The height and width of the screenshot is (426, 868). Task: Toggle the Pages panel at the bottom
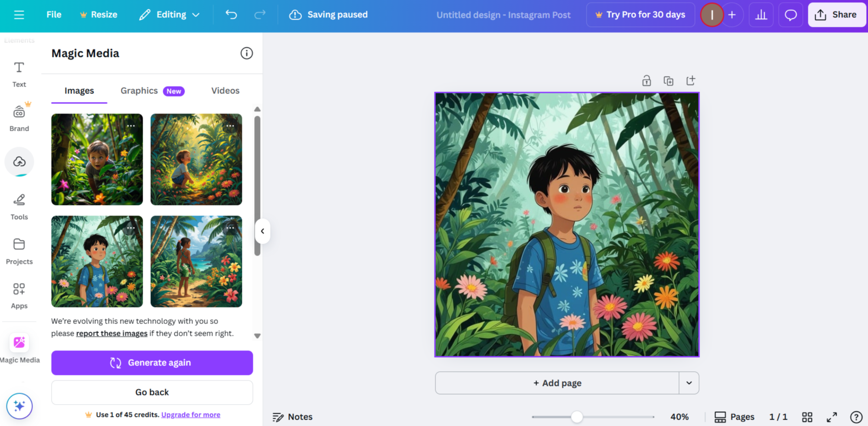coord(734,416)
